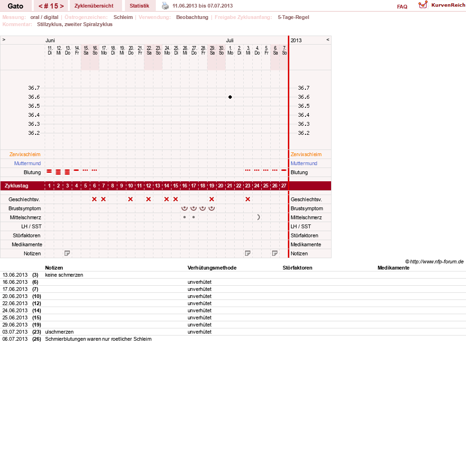The height and width of the screenshot is (476, 466).
Task: Click heavy bleeding symbol on cycle day 3
Action: [x=67, y=172]
